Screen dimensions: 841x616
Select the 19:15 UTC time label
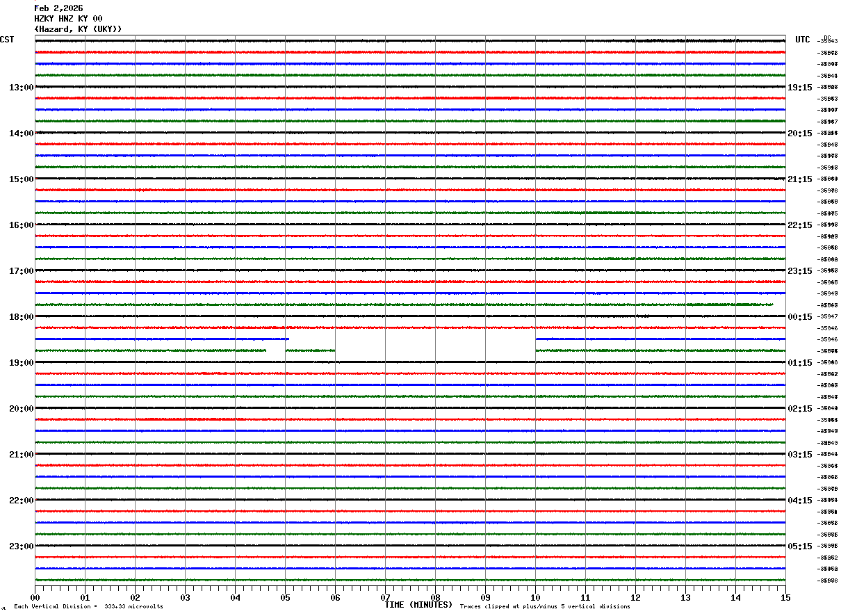tap(800, 88)
